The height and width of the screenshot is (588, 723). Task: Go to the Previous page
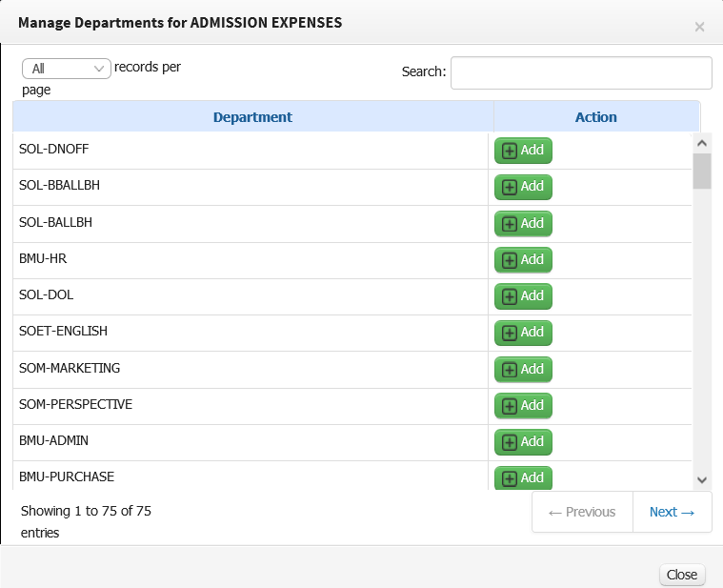pyautogui.click(x=582, y=512)
